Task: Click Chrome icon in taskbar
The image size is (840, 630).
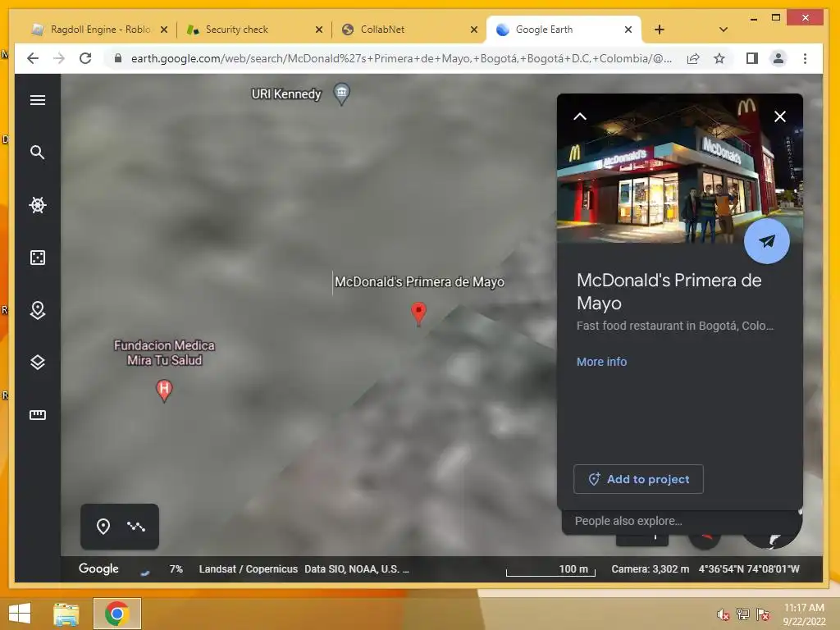Action: (x=116, y=614)
